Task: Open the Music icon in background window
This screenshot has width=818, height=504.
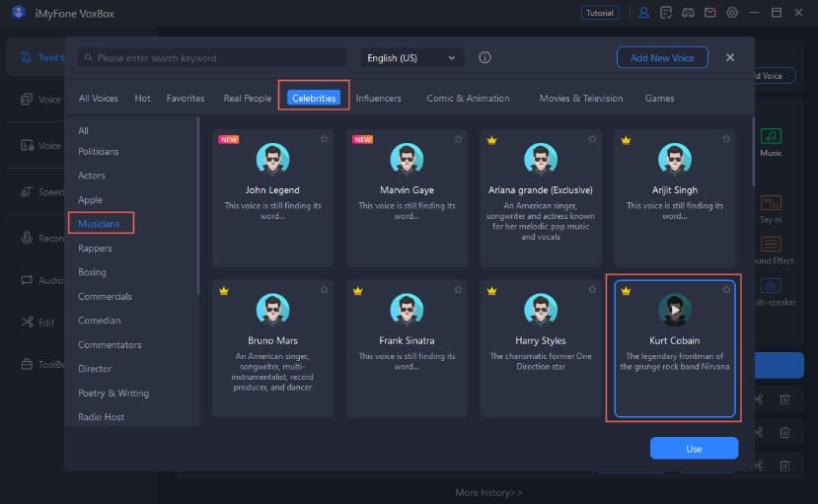Action: point(771,136)
